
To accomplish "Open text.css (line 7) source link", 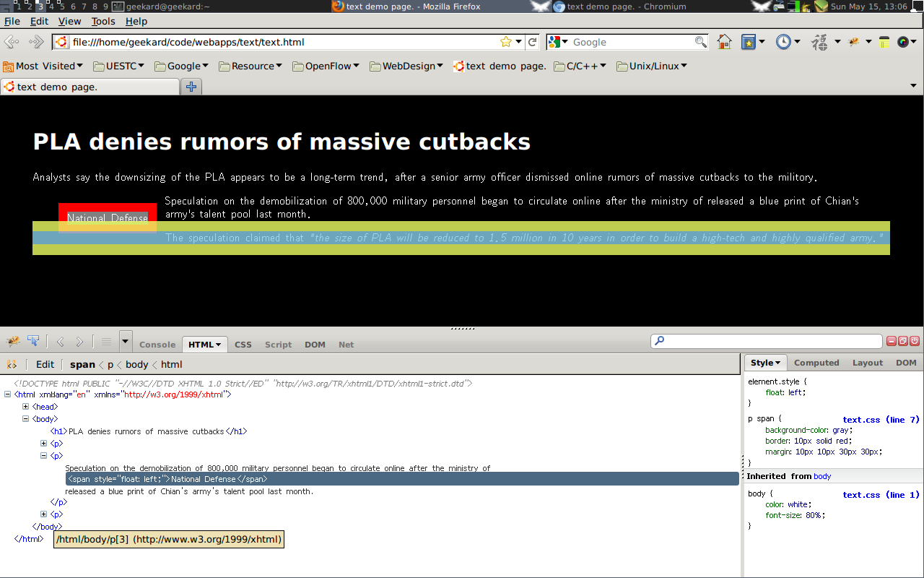I will [881, 420].
